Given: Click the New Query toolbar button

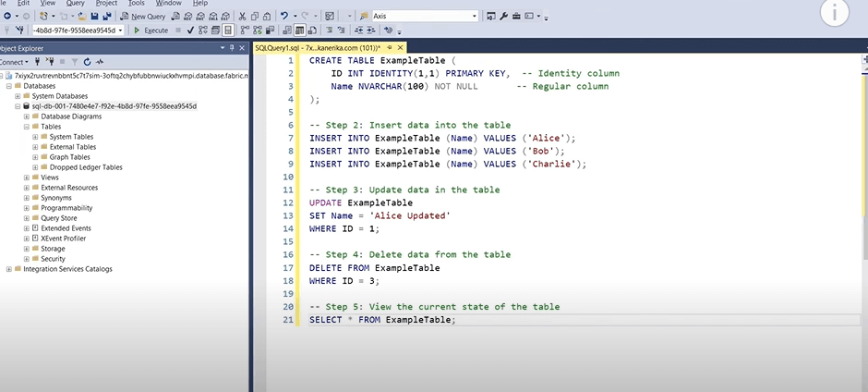Looking at the screenshot, I should [x=142, y=16].
